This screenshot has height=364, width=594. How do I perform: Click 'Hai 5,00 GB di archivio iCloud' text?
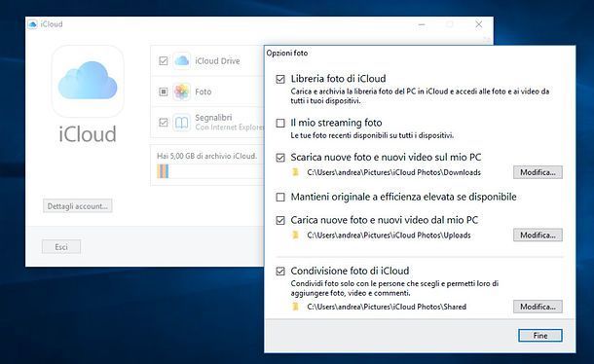tap(206, 156)
